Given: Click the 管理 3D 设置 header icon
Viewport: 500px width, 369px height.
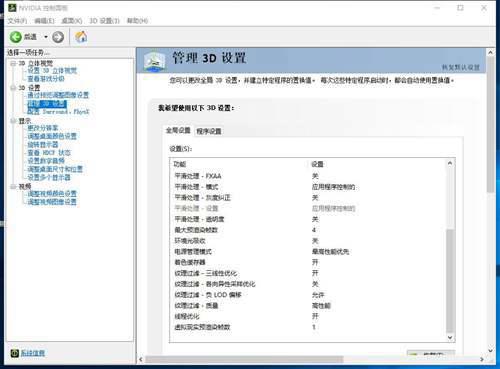Looking at the screenshot, I should (154, 61).
